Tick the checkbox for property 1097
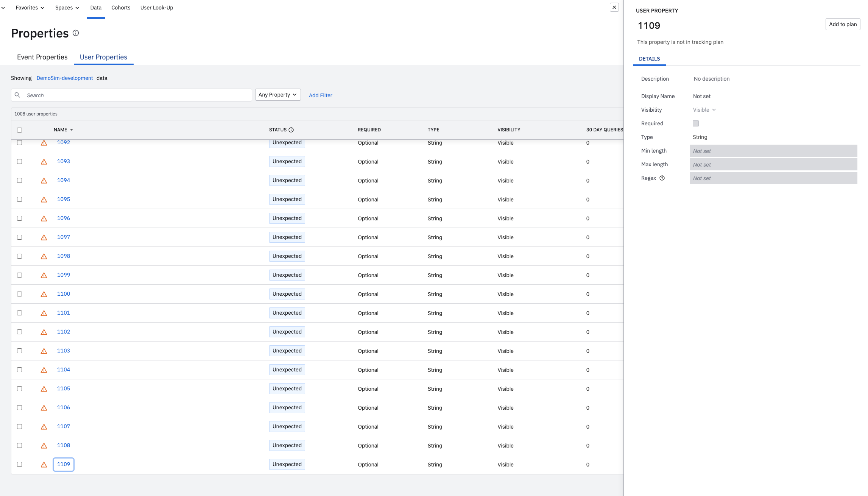The width and height of the screenshot is (868, 496). [x=20, y=237]
